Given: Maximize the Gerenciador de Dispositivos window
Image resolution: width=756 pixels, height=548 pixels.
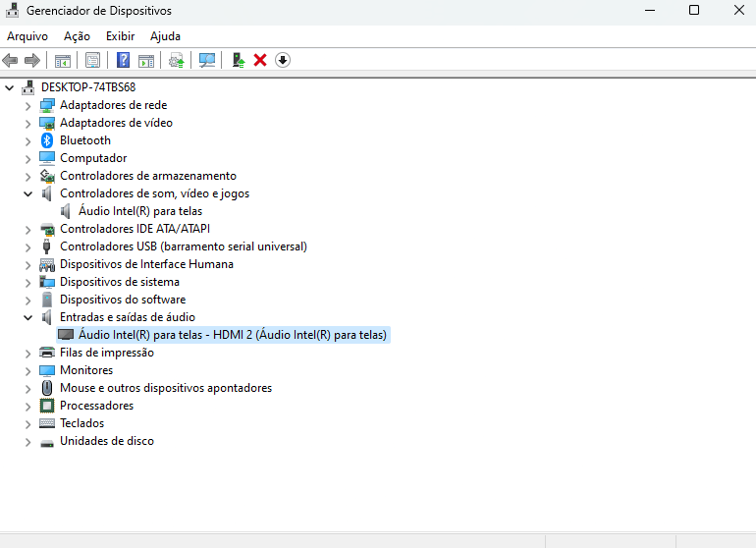Looking at the screenshot, I should [x=694, y=10].
